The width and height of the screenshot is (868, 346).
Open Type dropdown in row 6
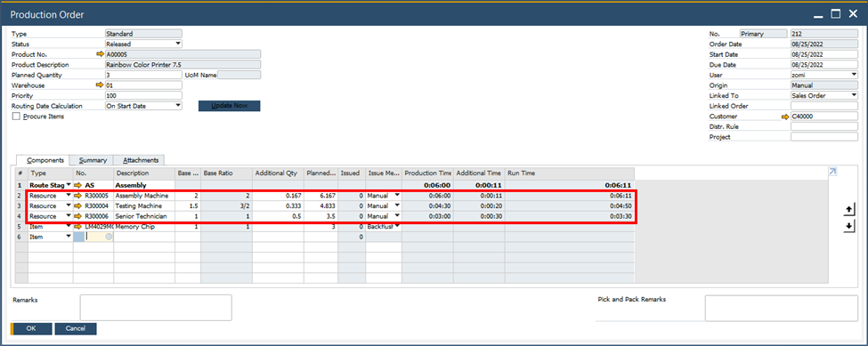pos(69,237)
